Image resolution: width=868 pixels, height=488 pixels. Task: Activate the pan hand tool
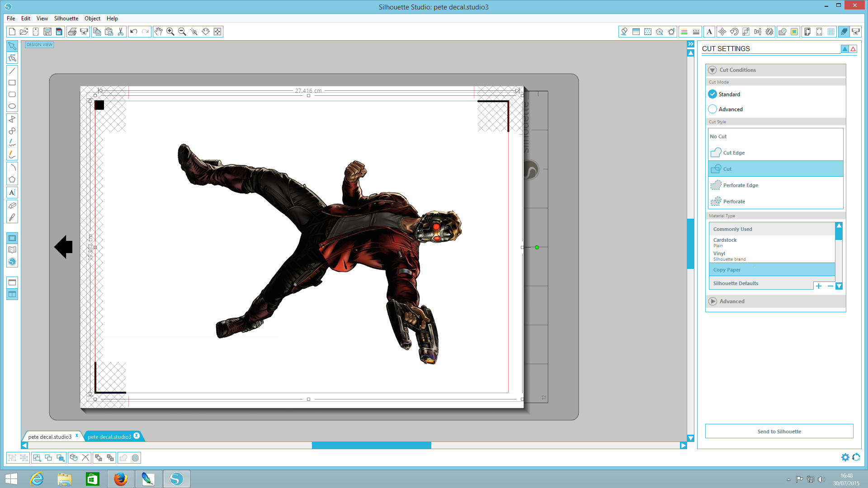(x=159, y=32)
